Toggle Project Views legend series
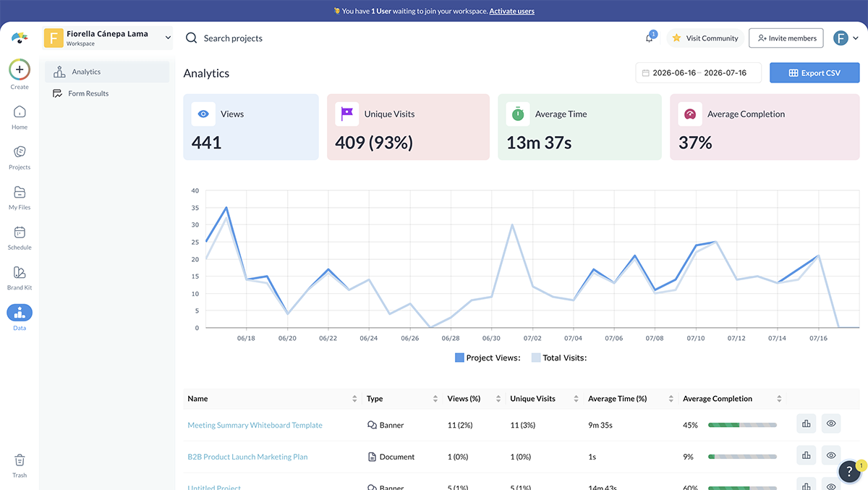This screenshot has width=868, height=490. (488, 358)
